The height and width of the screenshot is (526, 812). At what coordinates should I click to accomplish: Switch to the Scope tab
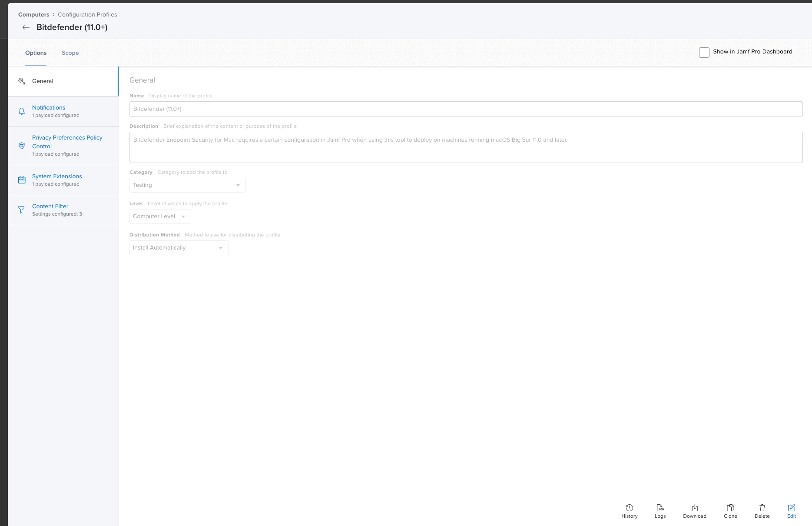[x=70, y=53]
